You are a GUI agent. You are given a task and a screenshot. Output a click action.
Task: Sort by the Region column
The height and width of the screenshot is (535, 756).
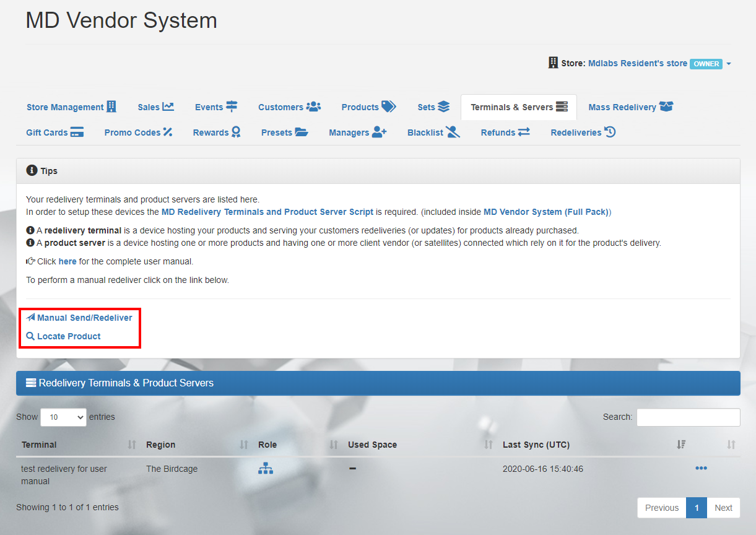197,445
